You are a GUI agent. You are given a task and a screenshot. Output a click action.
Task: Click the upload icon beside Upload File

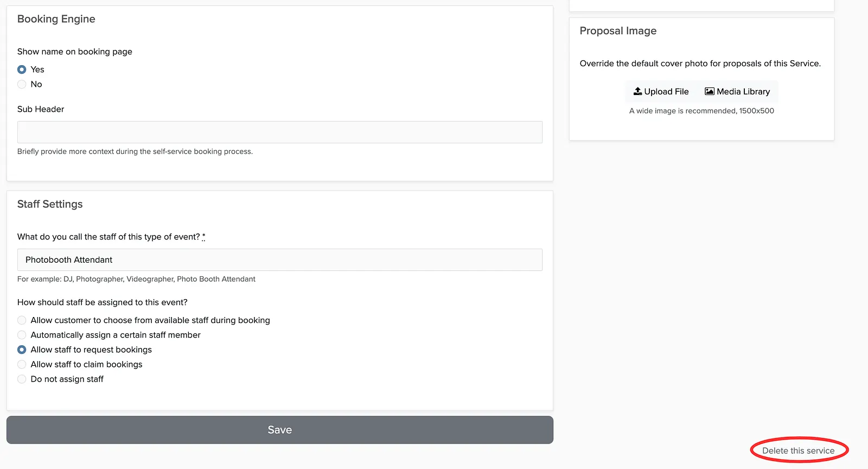(638, 91)
